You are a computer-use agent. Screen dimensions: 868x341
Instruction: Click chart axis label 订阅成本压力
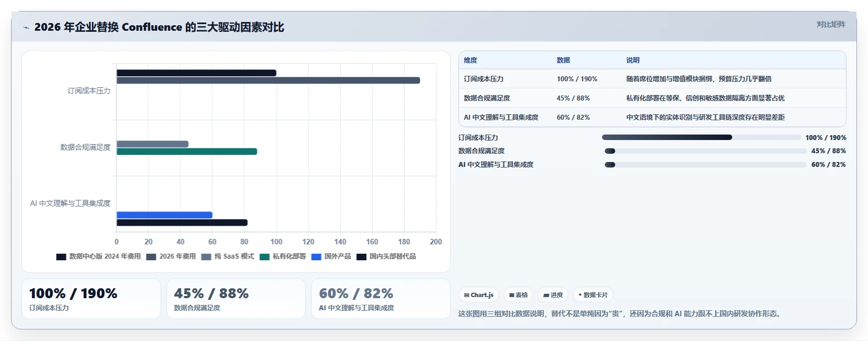(x=89, y=91)
